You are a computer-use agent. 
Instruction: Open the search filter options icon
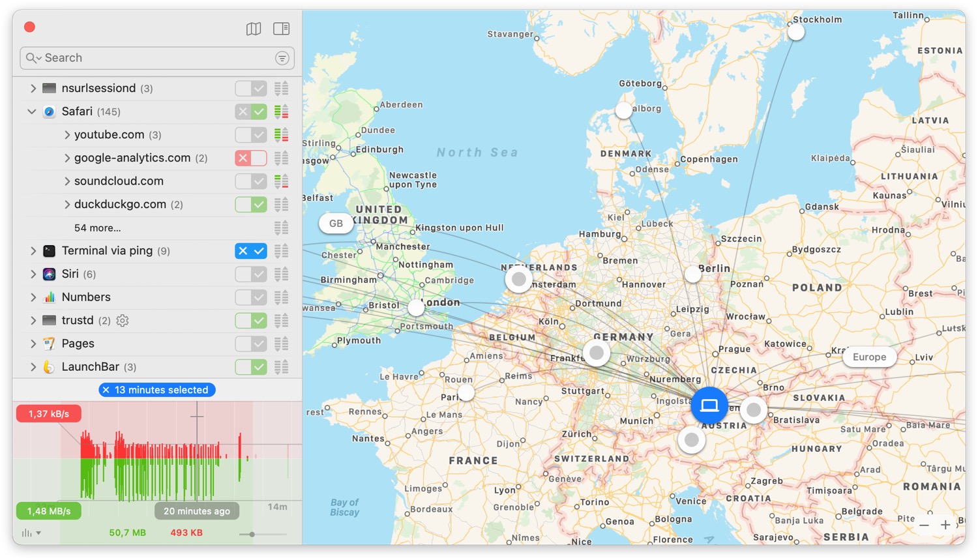pyautogui.click(x=282, y=58)
